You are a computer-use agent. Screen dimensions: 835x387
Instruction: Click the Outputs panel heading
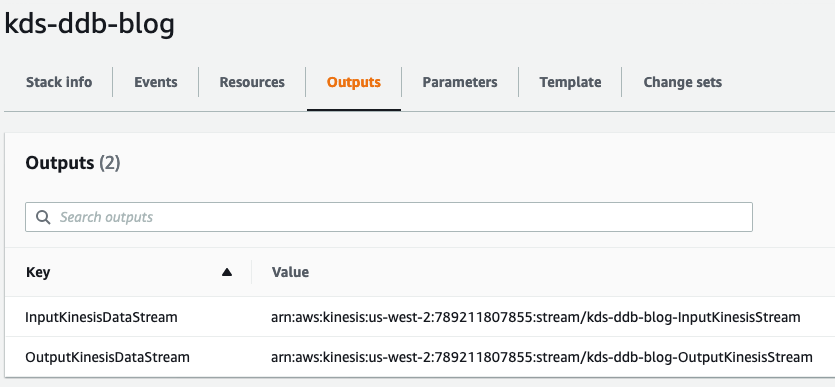[x=60, y=163]
